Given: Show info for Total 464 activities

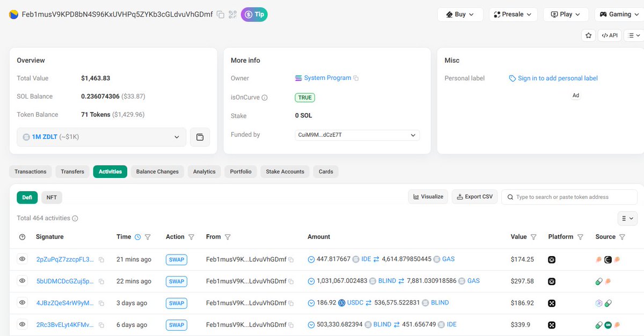Looking at the screenshot, I should tap(75, 218).
